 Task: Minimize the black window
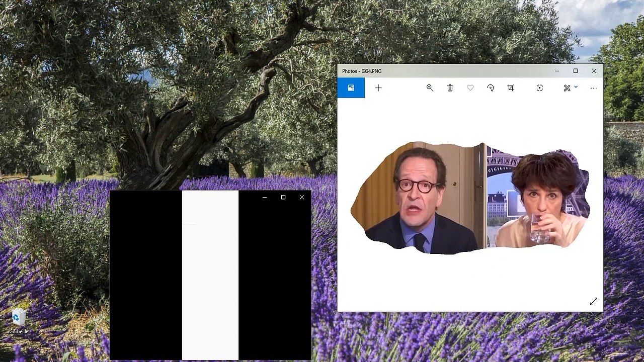click(265, 197)
